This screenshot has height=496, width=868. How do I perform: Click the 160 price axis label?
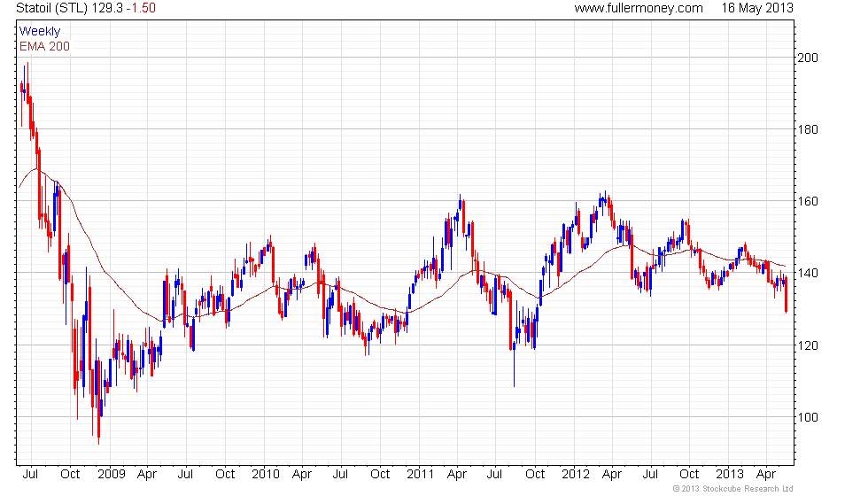(807, 202)
